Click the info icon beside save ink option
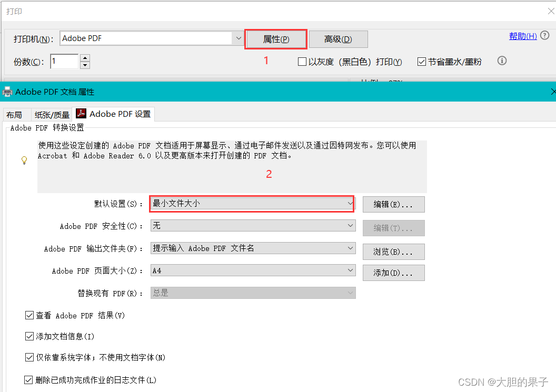Screen dimensions: 556x392 coord(502,61)
